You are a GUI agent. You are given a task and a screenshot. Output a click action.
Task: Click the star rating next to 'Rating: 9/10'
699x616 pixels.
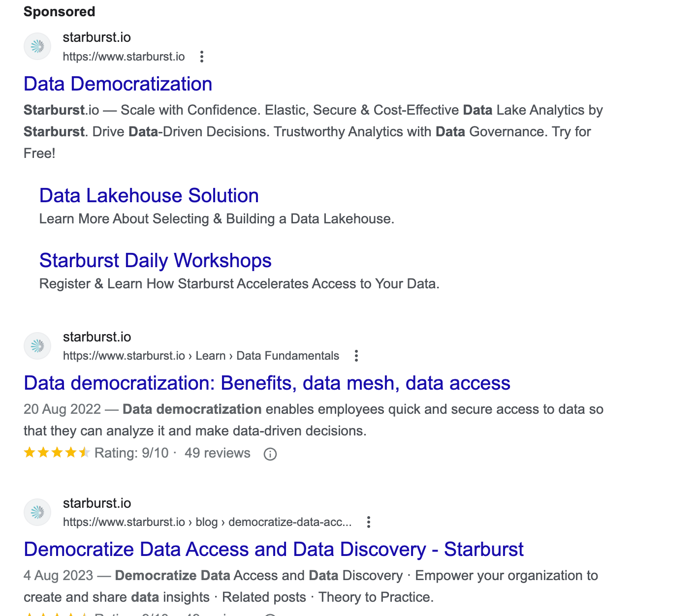57,453
